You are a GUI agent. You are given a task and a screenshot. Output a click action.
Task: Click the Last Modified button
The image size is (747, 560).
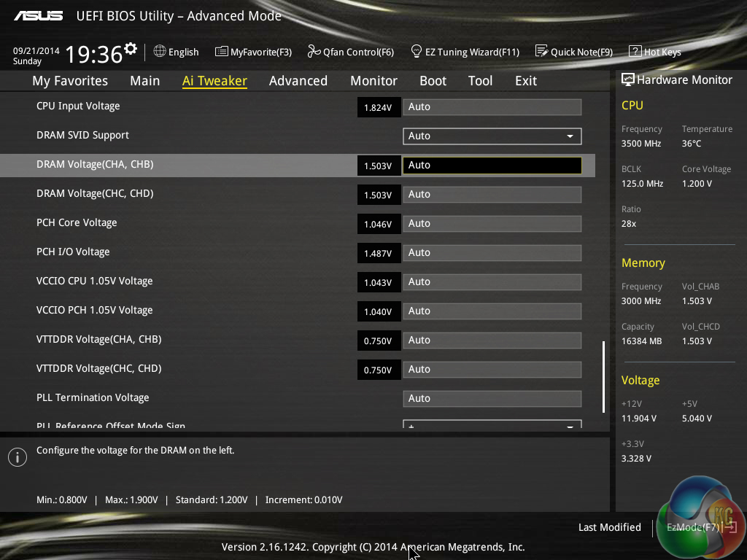(609, 527)
